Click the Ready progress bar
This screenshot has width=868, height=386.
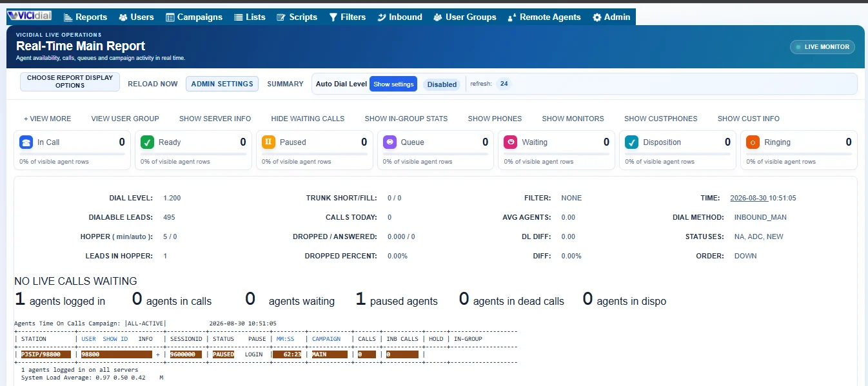tap(193, 154)
